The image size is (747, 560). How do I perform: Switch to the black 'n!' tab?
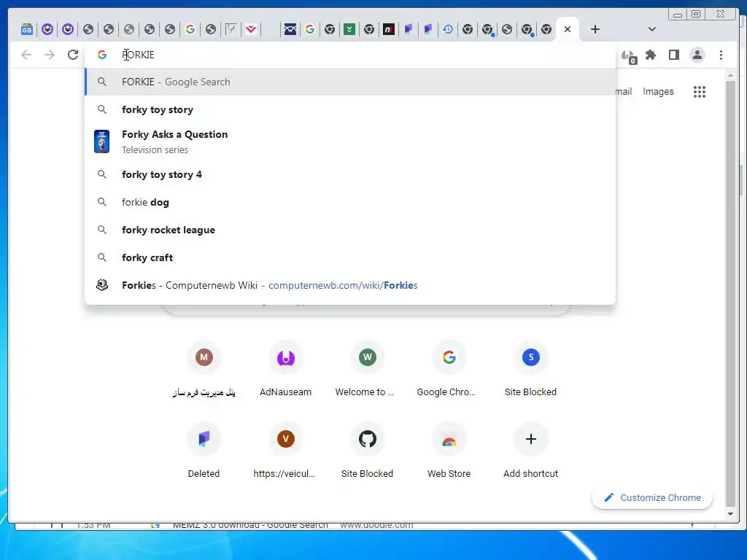coord(389,29)
